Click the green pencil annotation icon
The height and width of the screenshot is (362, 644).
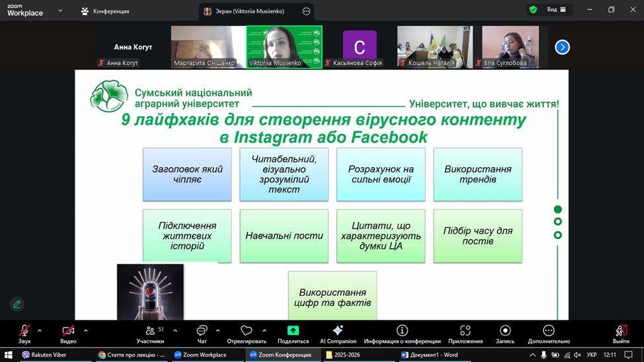(17, 304)
